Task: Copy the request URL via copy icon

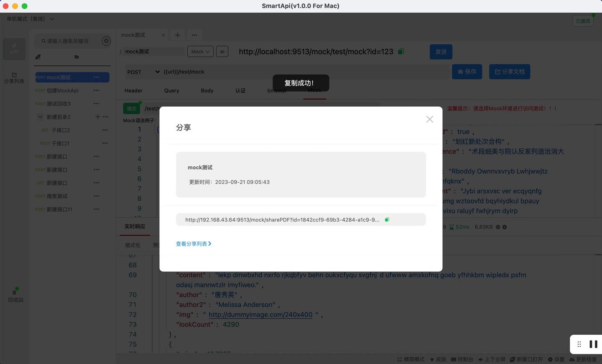Action: 401,51
